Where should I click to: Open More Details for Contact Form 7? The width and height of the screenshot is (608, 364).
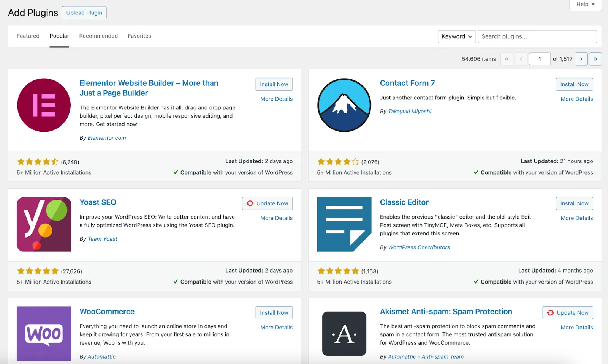577,99
